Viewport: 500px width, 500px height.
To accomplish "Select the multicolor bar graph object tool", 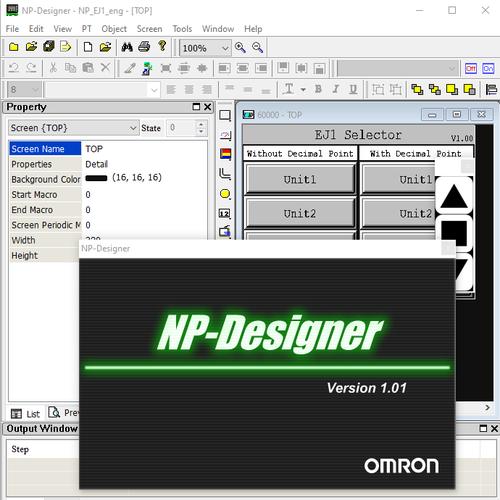I will [225, 154].
